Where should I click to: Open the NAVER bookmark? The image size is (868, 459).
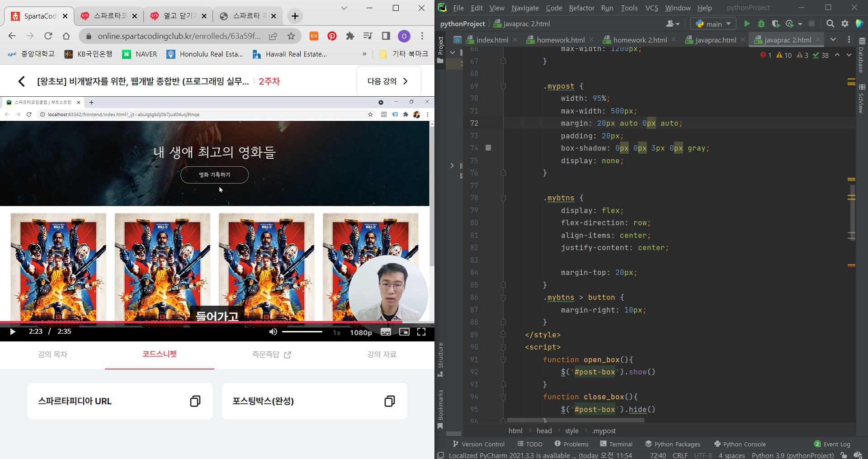click(140, 54)
